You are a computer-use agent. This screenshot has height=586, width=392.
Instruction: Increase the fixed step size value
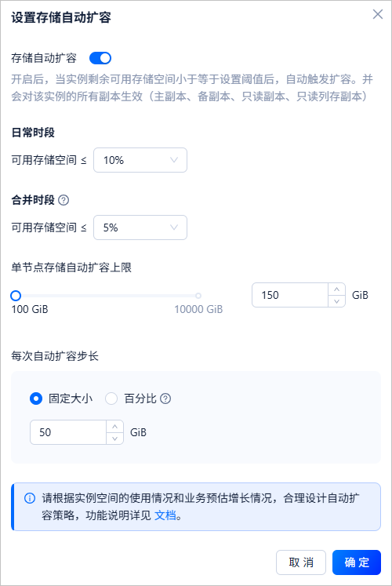tap(115, 427)
